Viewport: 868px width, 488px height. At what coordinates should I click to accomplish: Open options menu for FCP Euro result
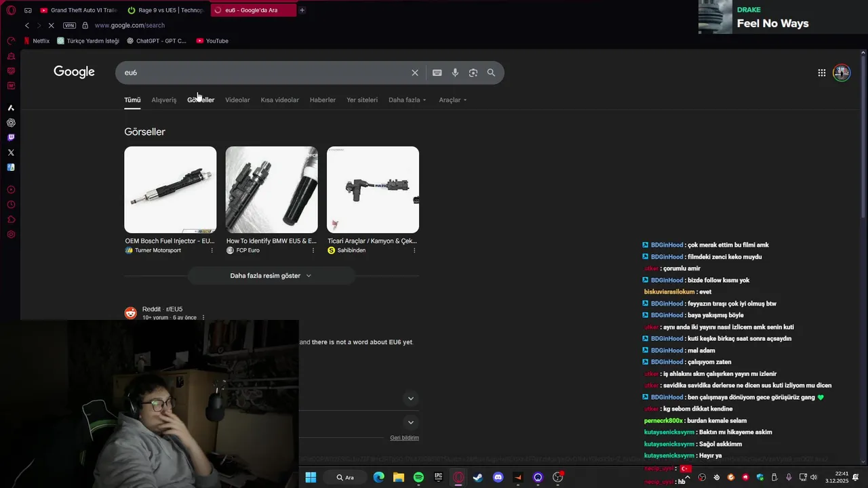[313, 251]
